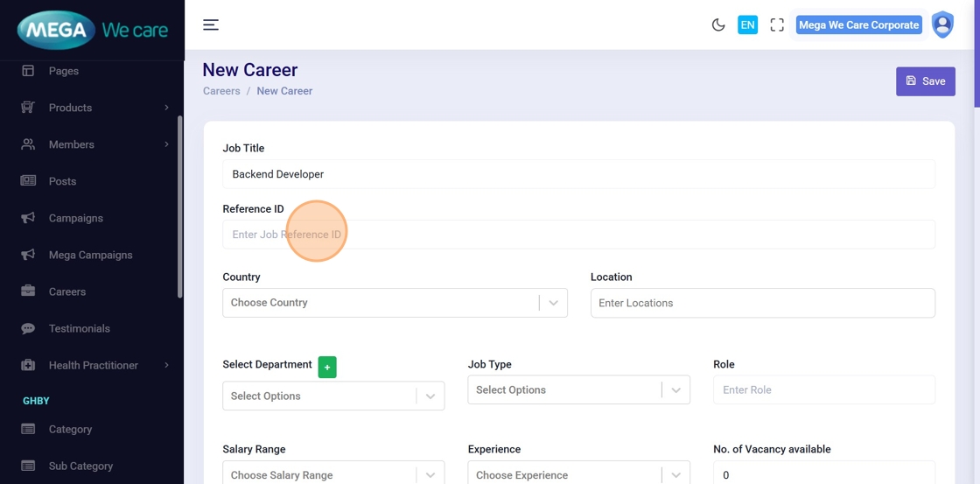Click the green add department button

tap(327, 368)
